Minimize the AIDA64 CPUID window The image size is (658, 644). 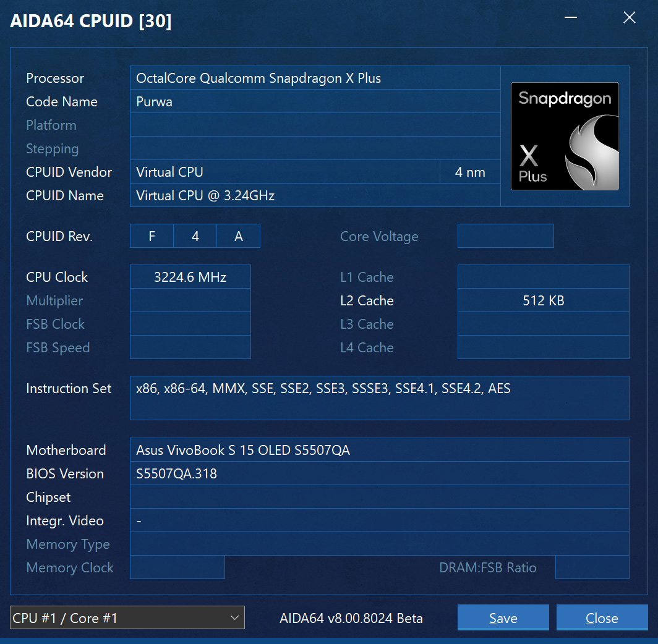click(571, 18)
